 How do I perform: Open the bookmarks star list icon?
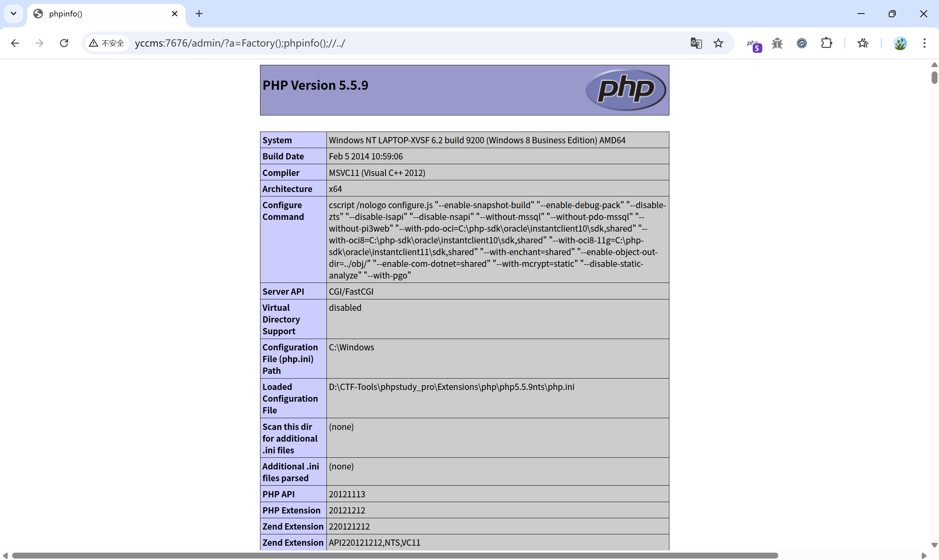(x=863, y=43)
